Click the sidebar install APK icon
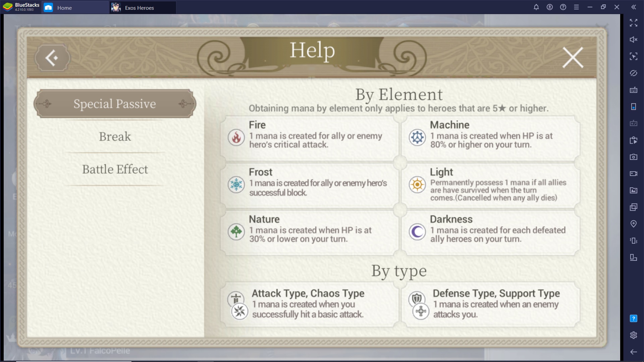Viewport: 644px width, 362px height. point(633,140)
